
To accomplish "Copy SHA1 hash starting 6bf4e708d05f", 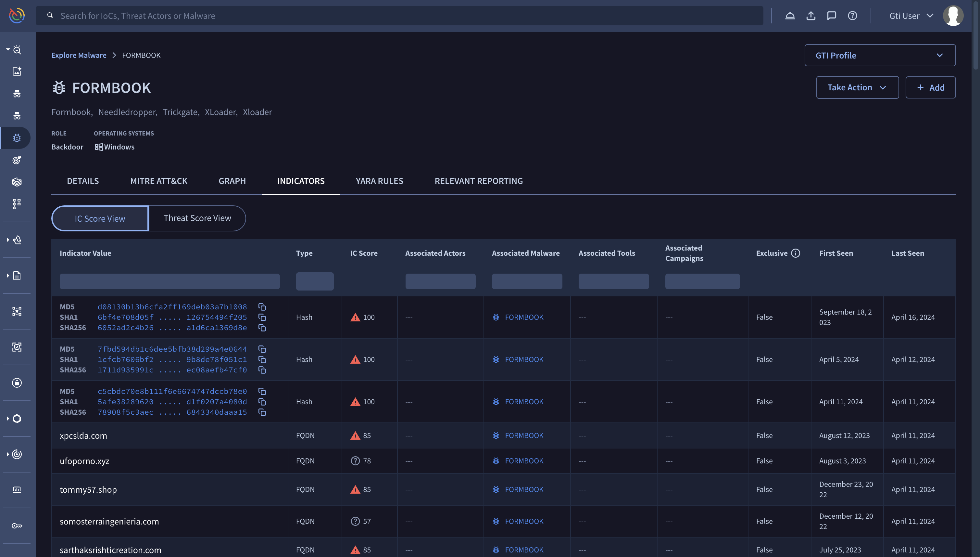I will [x=262, y=317].
